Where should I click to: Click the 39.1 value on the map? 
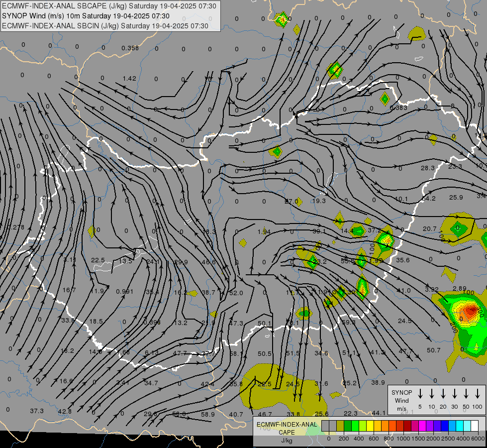pyautogui.click(x=319, y=231)
